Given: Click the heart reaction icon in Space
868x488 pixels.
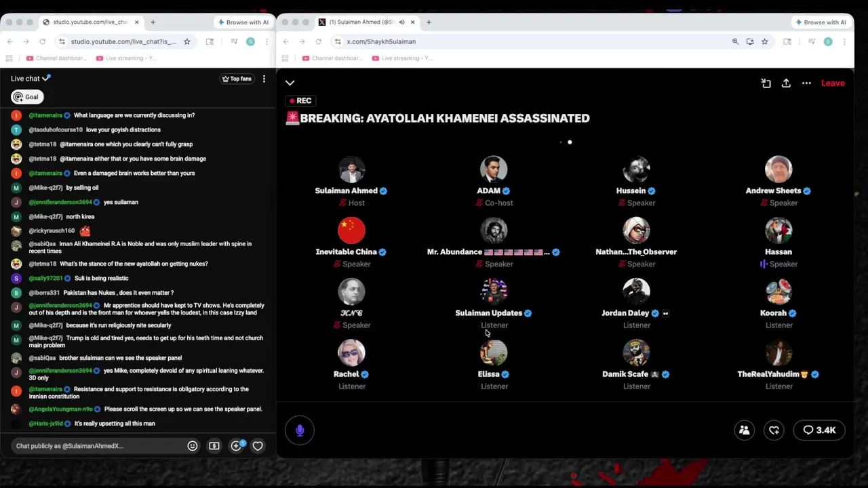Looking at the screenshot, I should 774,430.
